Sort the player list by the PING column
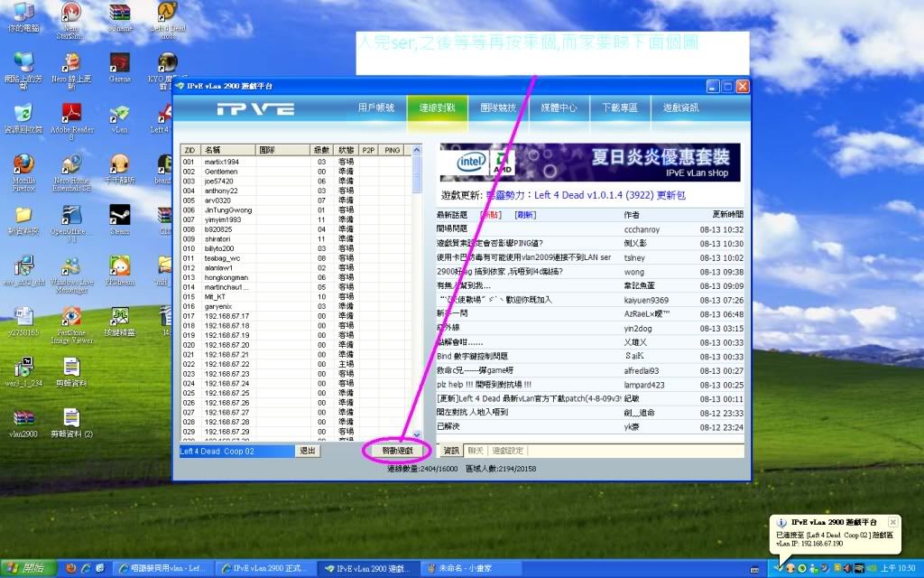This screenshot has height=578, width=924. tap(393, 151)
